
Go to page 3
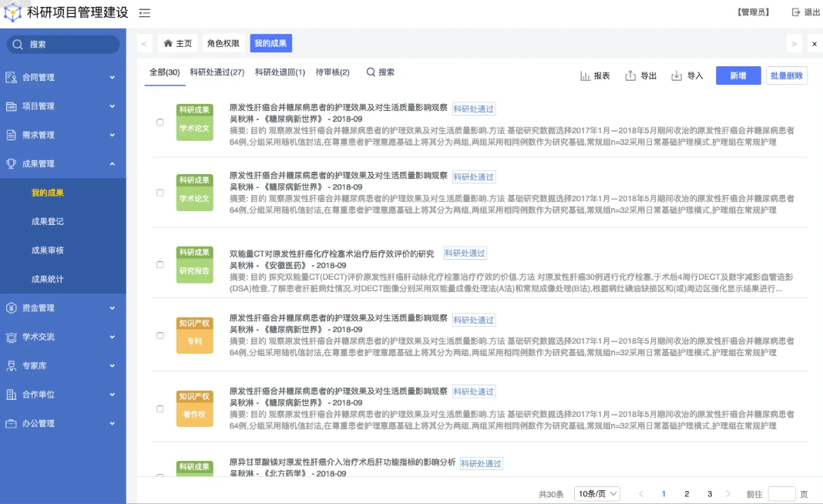(710, 493)
